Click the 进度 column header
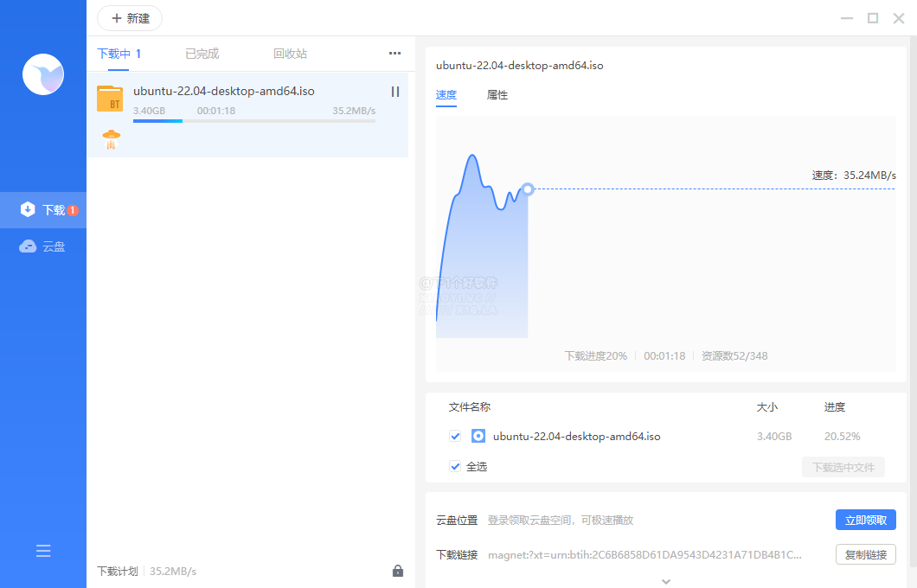917x588 pixels. [835, 406]
